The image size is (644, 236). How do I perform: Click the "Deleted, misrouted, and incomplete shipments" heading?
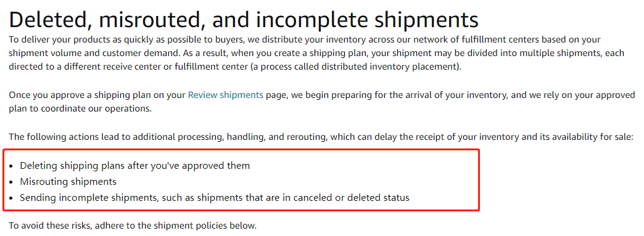pos(244,19)
